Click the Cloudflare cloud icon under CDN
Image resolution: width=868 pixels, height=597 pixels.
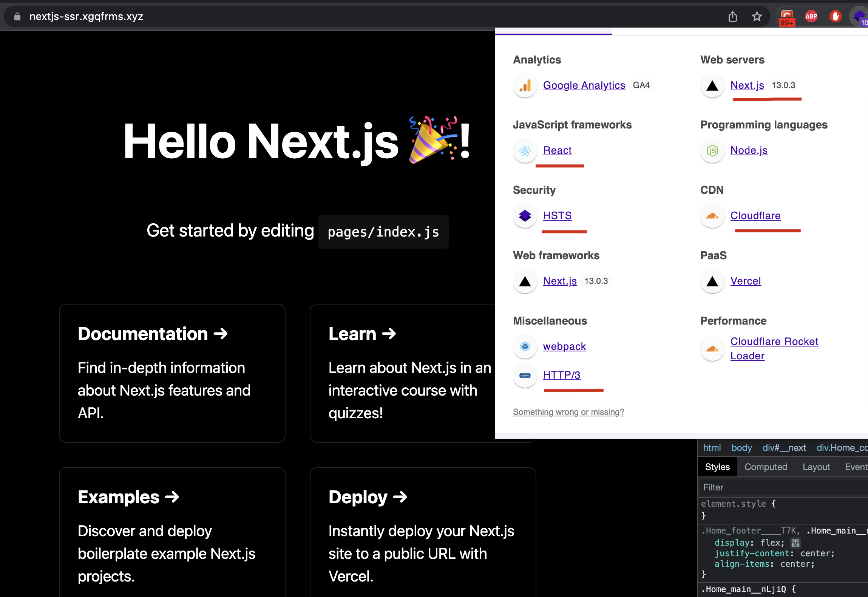(712, 216)
